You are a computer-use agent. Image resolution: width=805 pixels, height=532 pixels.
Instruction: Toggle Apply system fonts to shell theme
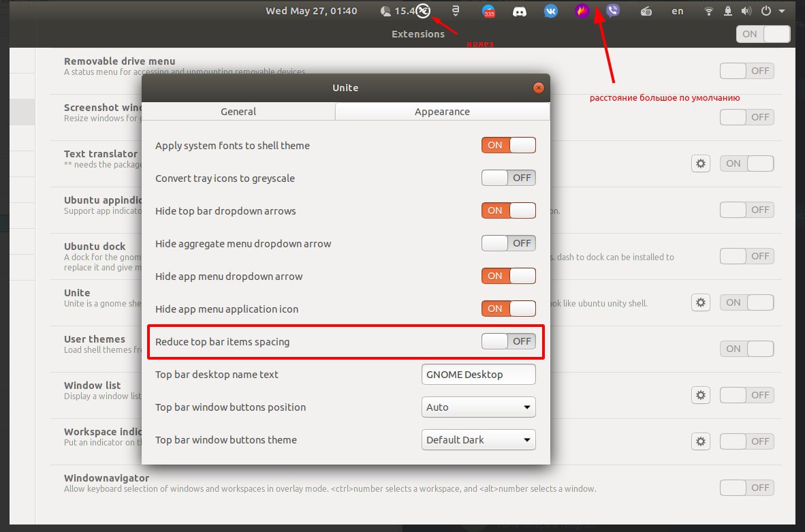point(508,145)
